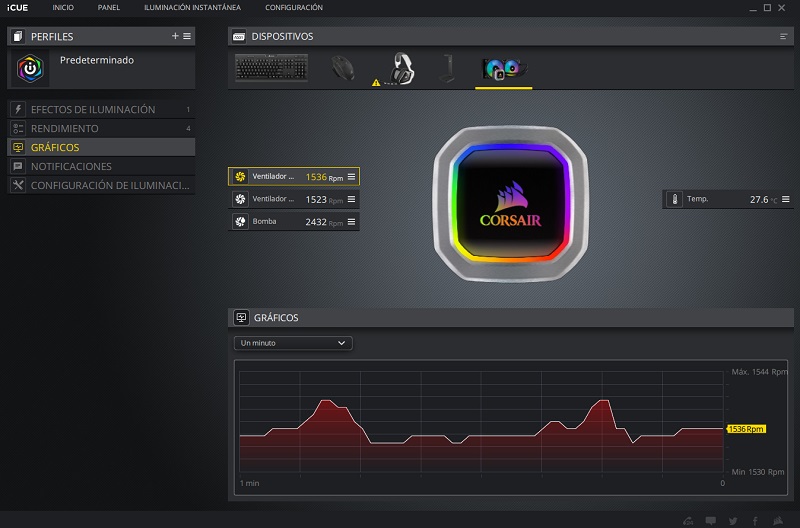Open Configuración in the top menu
Image resolution: width=800 pixels, height=528 pixels.
pyautogui.click(x=293, y=8)
